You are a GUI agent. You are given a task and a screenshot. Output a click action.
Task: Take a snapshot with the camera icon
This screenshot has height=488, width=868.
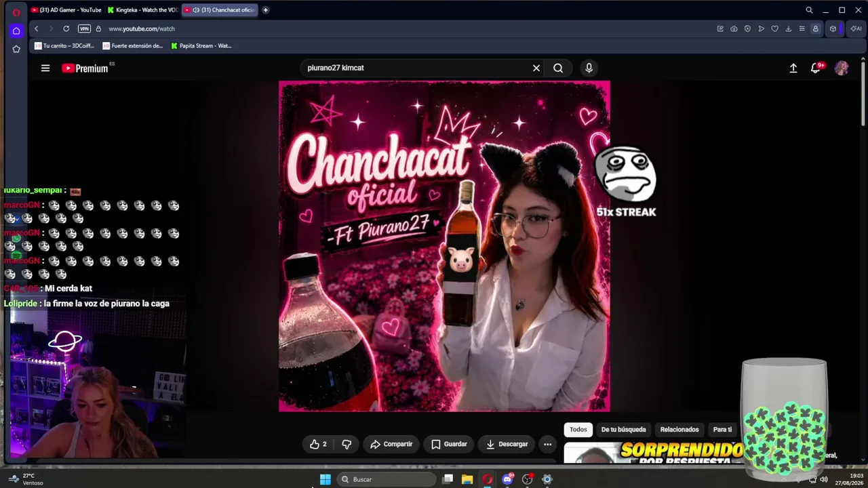pos(734,28)
